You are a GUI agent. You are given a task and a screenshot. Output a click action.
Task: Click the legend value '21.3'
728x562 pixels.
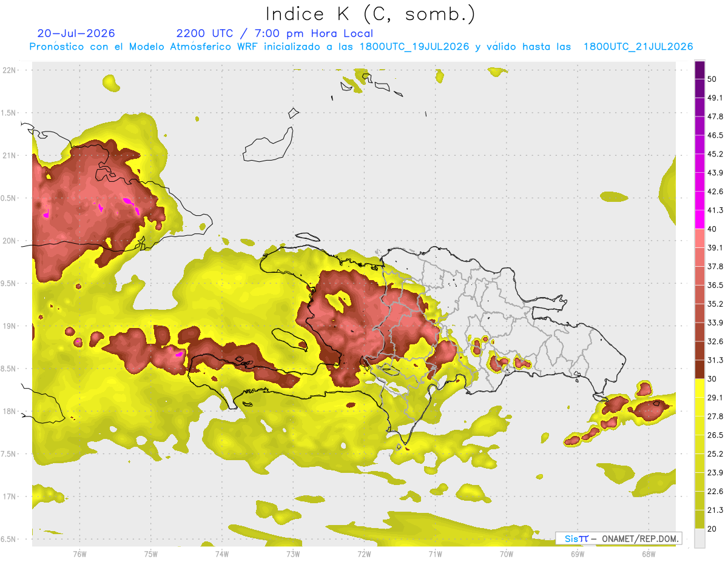(x=715, y=510)
